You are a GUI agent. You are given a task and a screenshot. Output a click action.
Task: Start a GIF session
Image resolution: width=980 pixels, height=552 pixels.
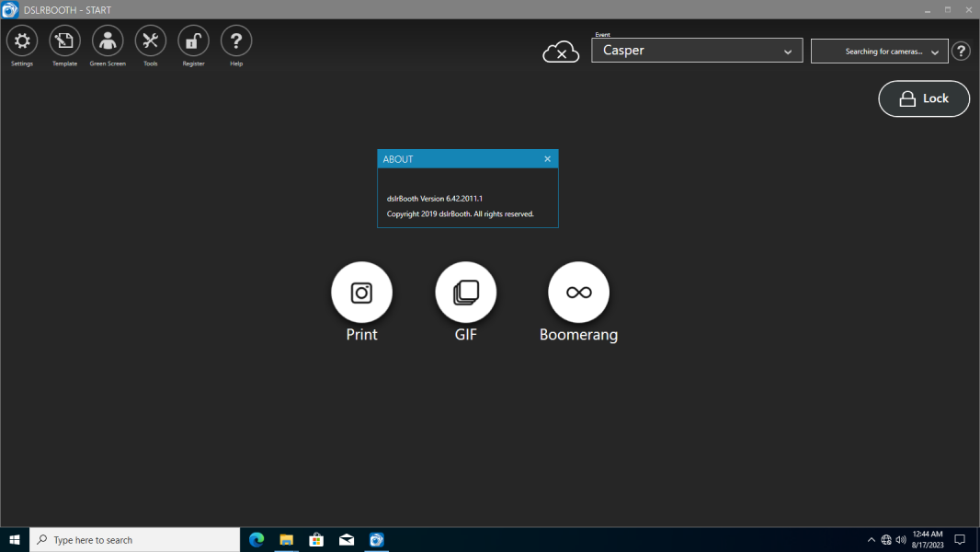coord(465,292)
